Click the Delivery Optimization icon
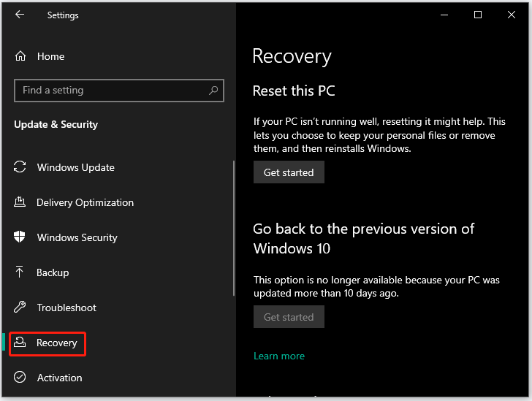Viewport: 532px width, 401px height. [x=20, y=202]
